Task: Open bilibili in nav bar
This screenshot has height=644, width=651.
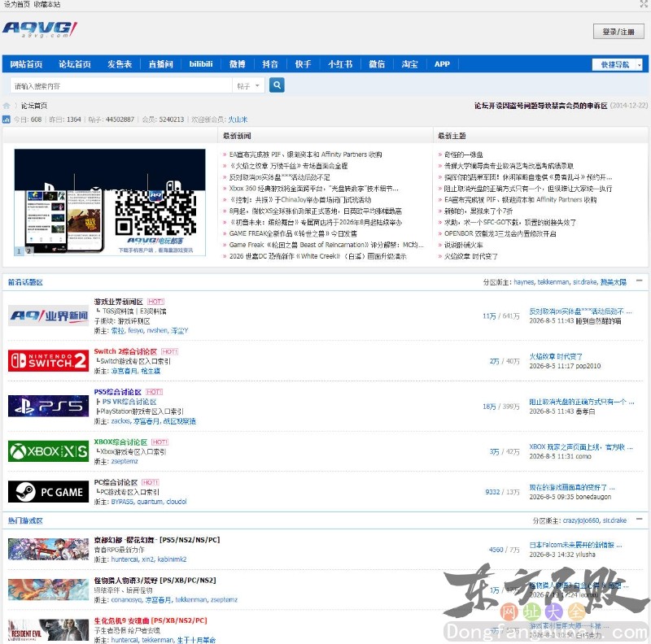Action: (x=201, y=64)
